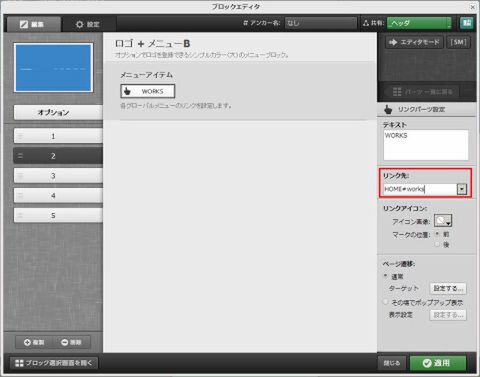Select menu item row 4
This screenshot has height=377, width=480.
pyautogui.click(x=58, y=195)
